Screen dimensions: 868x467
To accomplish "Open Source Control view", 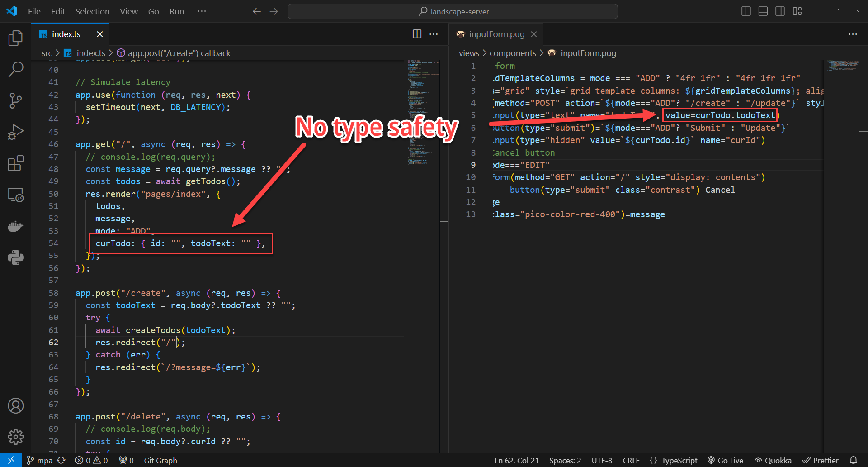I will [x=15, y=100].
